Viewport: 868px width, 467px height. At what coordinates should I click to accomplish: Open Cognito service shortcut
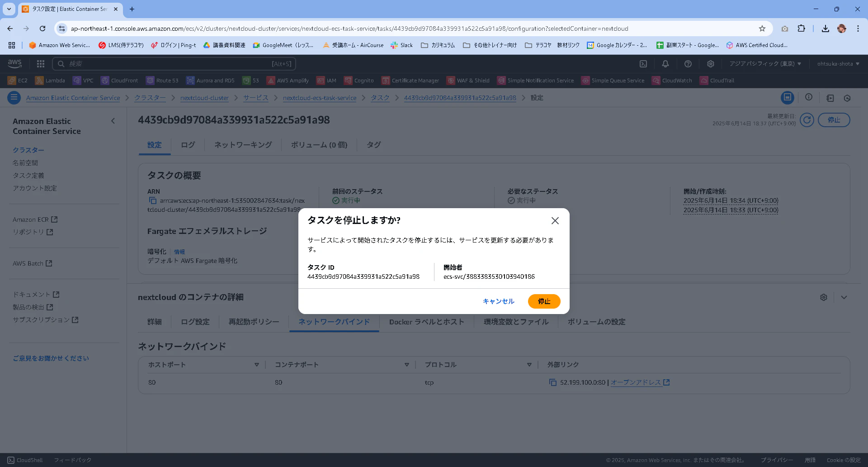pyautogui.click(x=359, y=81)
